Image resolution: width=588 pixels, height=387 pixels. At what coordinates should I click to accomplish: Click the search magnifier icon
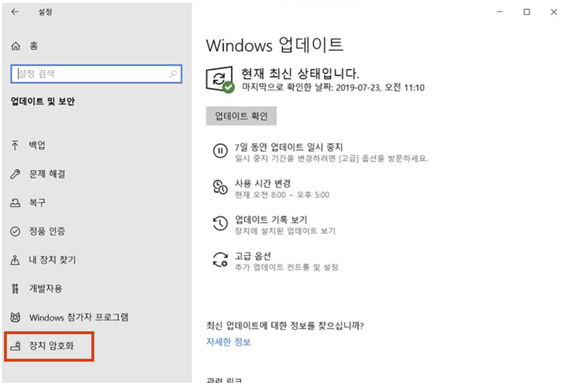coord(173,74)
